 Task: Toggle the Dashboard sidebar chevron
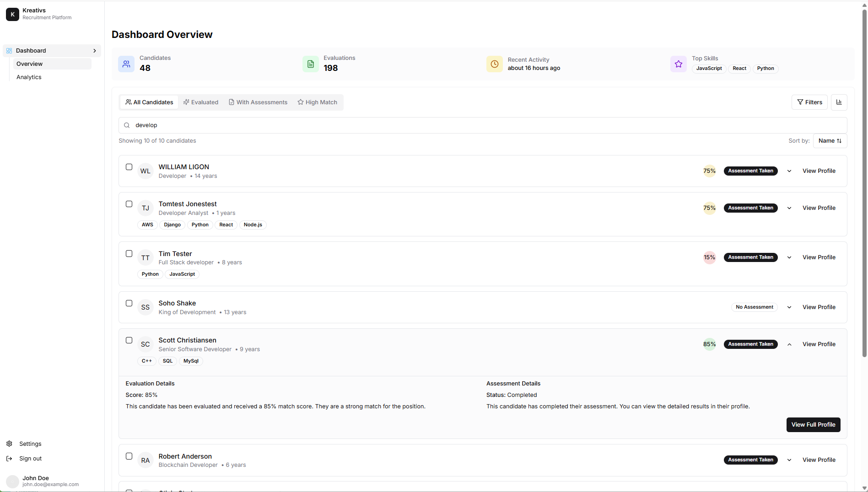tap(95, 51)
